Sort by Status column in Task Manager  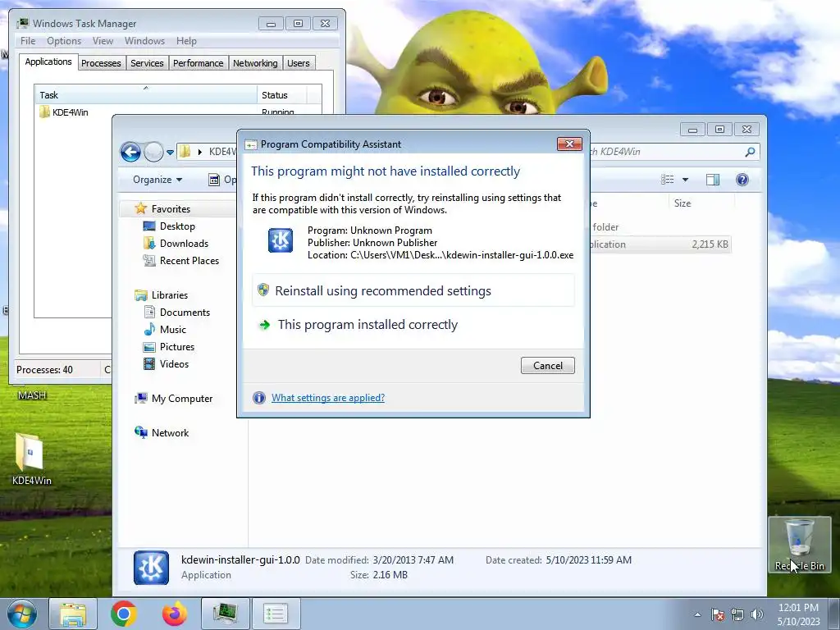(282, 95)
